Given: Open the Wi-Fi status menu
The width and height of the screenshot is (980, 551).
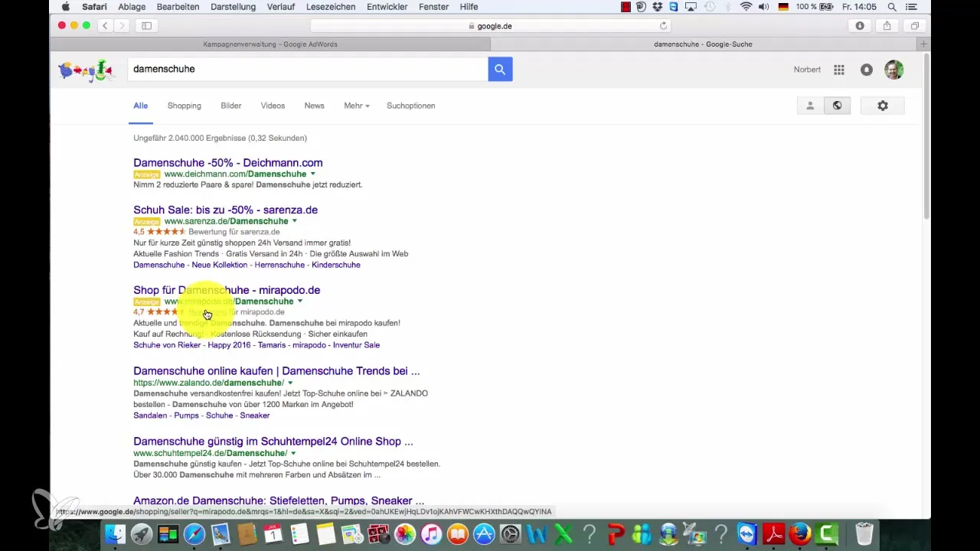Looking at the screenshot, I should coord(746,7).
